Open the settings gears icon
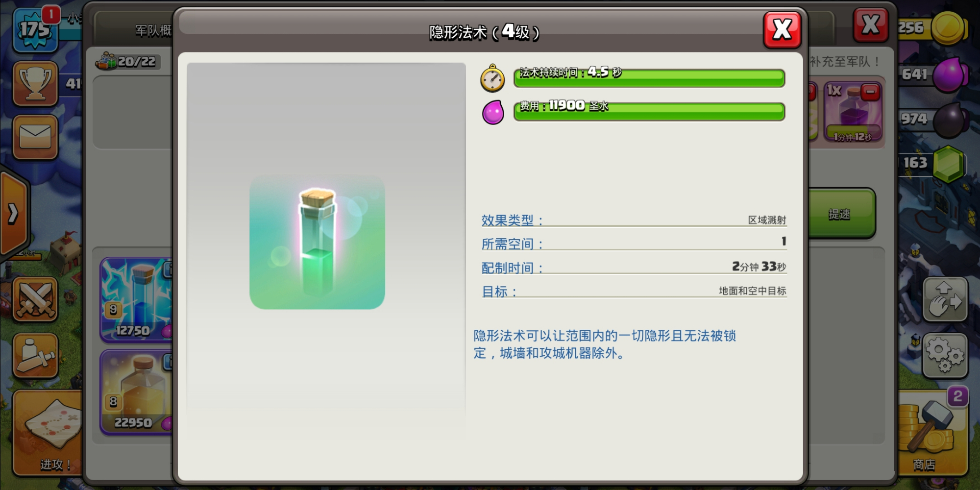980x490 pixels. tap(945, 356)
